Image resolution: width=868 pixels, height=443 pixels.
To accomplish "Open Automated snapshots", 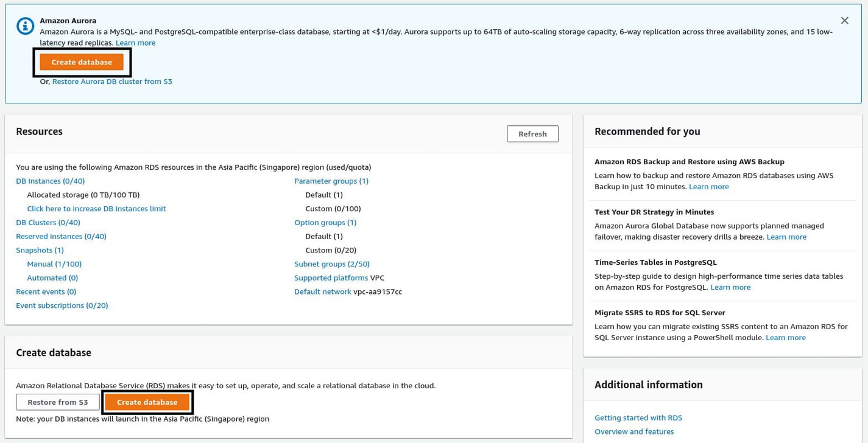I will (x=52, y=277).
